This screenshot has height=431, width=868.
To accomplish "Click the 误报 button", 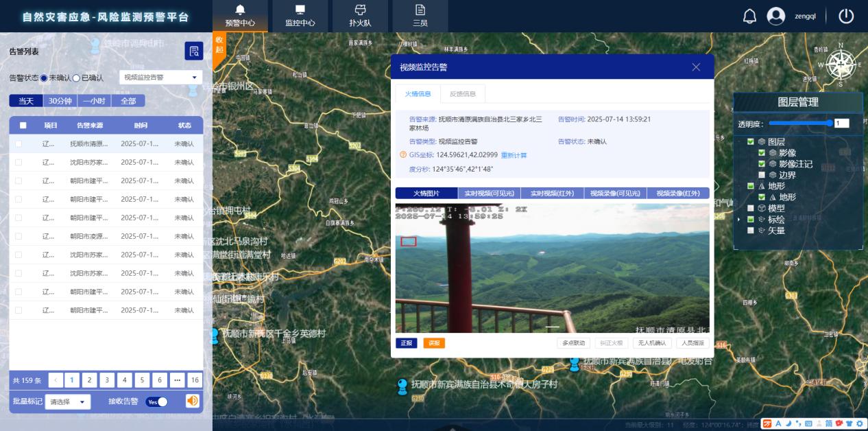I will [x=433, y=343].
